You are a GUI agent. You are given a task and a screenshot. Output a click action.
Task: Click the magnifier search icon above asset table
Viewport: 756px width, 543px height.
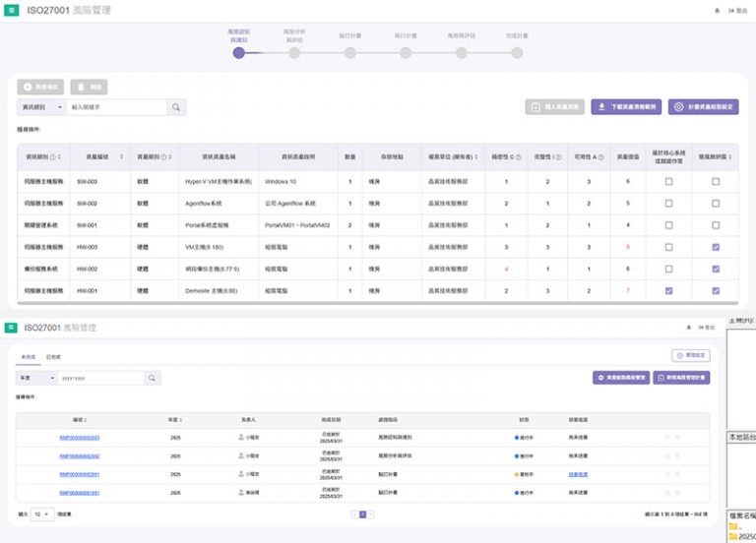[176, 107]
